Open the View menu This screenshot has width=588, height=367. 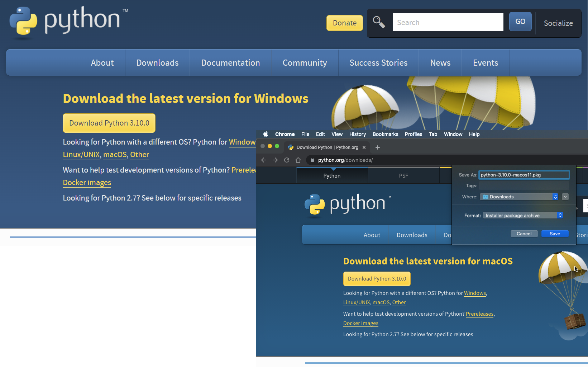pyautogui.click(x=337, y=134)
